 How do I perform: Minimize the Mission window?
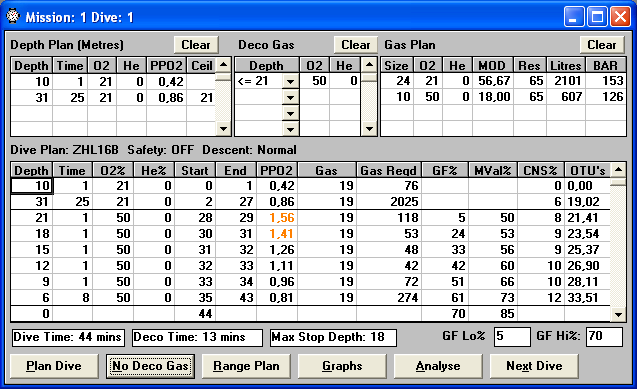pyautogui.click(x=574, y=17)
